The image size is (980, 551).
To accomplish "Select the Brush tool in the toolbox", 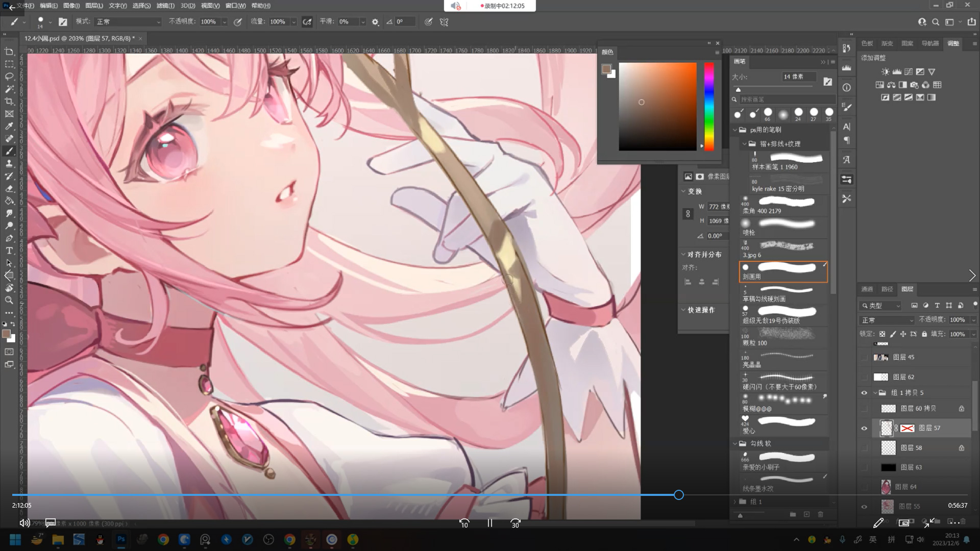I will tap(9, 151).
